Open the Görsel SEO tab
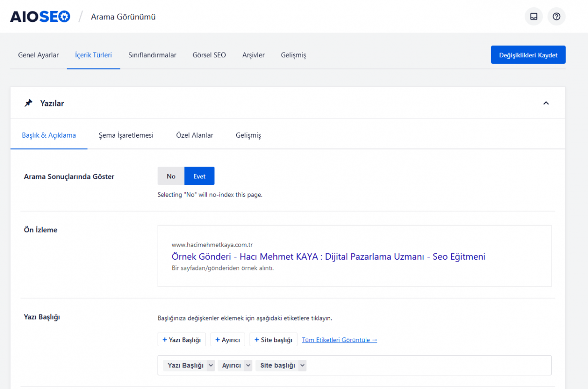 tap(209, 55)
